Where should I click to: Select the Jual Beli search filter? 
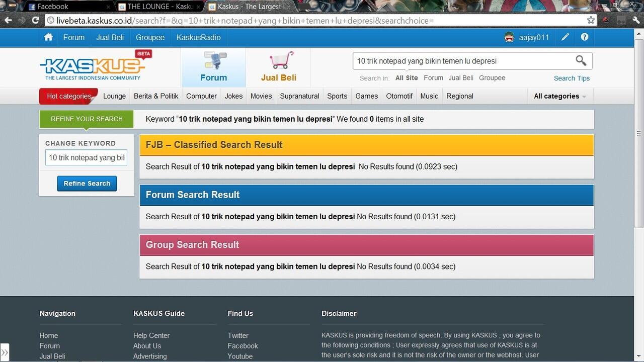coord(461,78)
